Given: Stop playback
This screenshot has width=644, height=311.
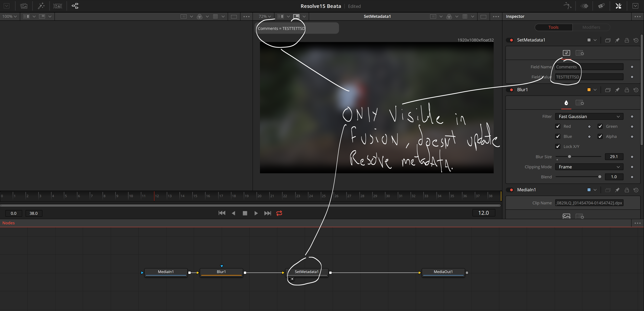Looking at the screenshot, I should (x=245, y=213).
